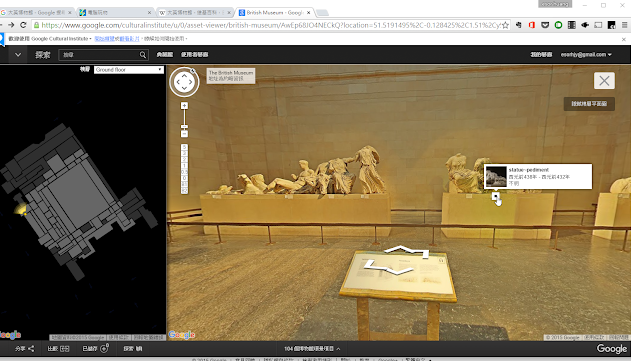Open the gmail account dropdown
631x361 pixels.
point(586,55)
